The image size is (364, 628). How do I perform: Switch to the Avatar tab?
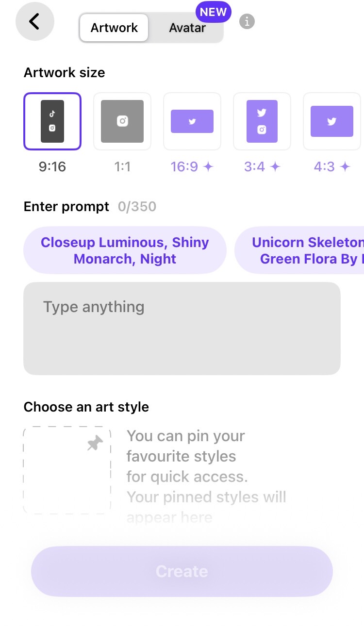point(187,28)
